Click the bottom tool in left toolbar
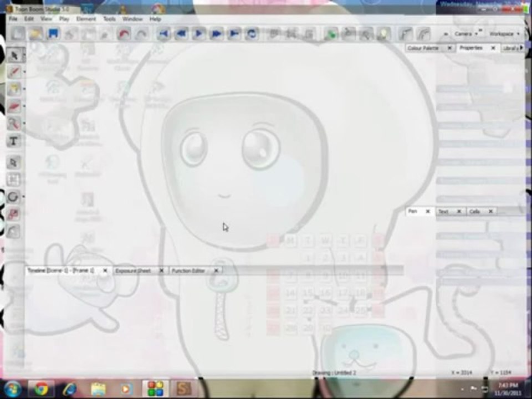 14,232
